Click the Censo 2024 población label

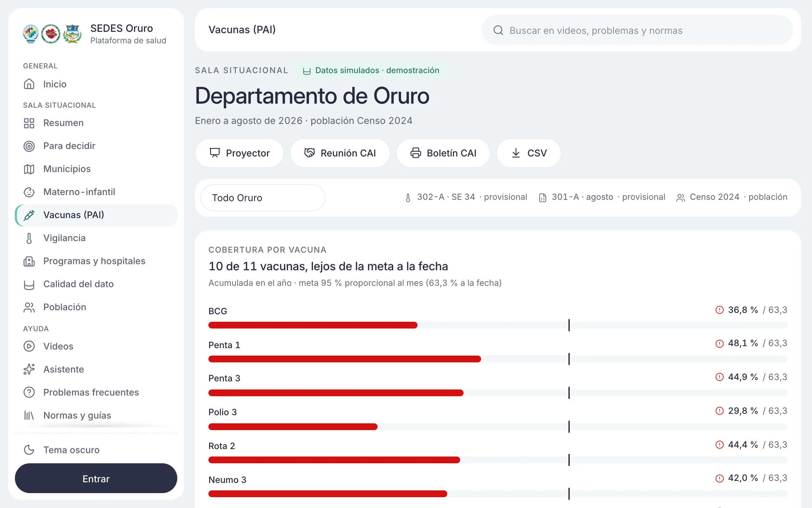pyautogui.click(x=732, y=197)
